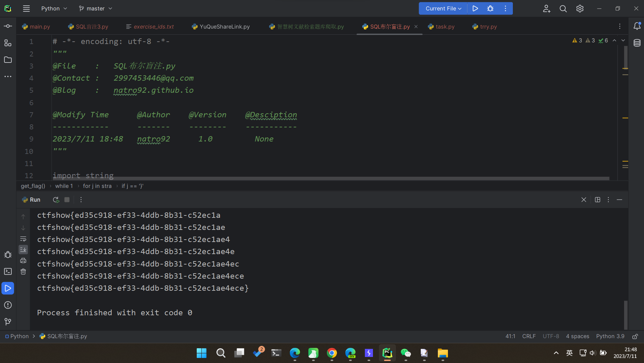Switch to task.py tab

point(441,27)
